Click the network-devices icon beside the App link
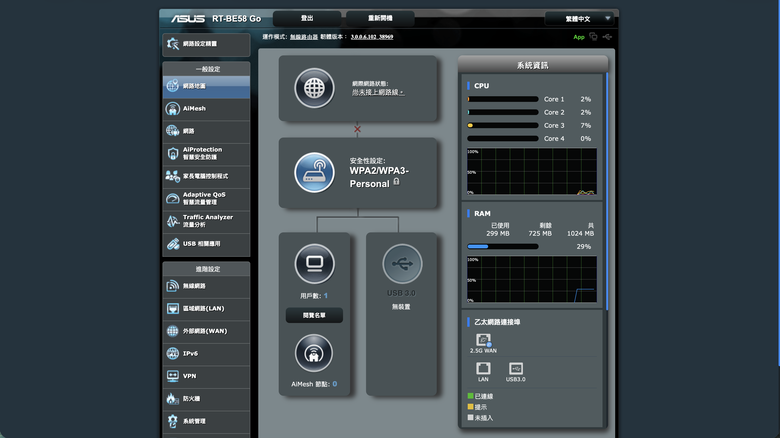Viewport: 780px width, 438px height. tap(593, 37)
